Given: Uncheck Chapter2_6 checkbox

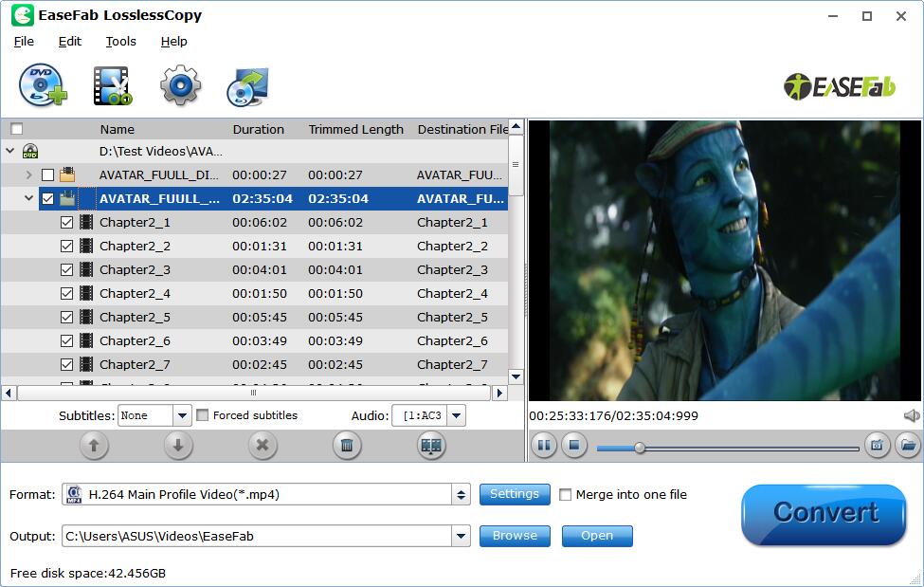Looking at the screenshot, I should point(66,341).
